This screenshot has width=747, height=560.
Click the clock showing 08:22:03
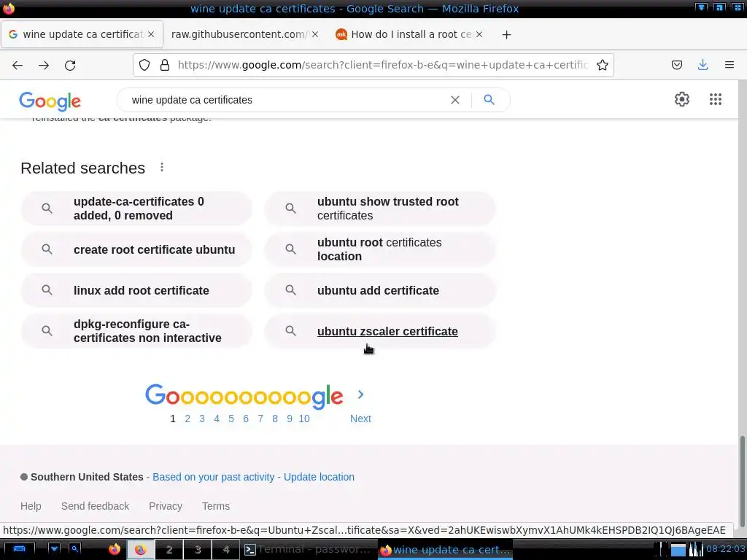(726, 549)
